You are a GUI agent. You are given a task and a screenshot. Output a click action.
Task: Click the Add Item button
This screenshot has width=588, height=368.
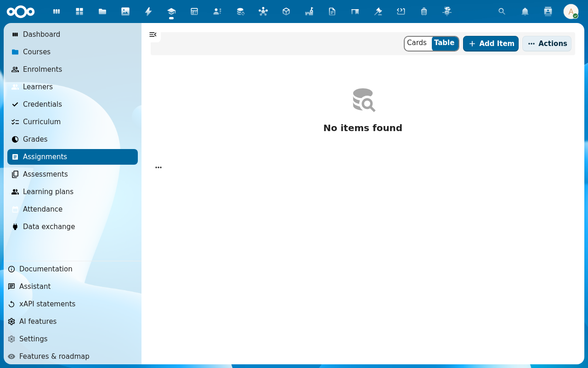point(491,44)
